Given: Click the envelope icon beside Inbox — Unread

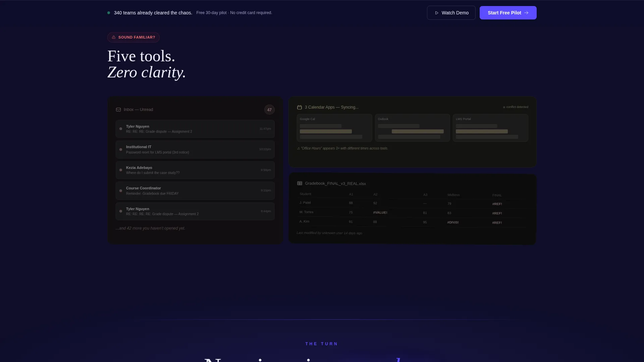Looking at the screenshot, I should click(x=118, y=110).
